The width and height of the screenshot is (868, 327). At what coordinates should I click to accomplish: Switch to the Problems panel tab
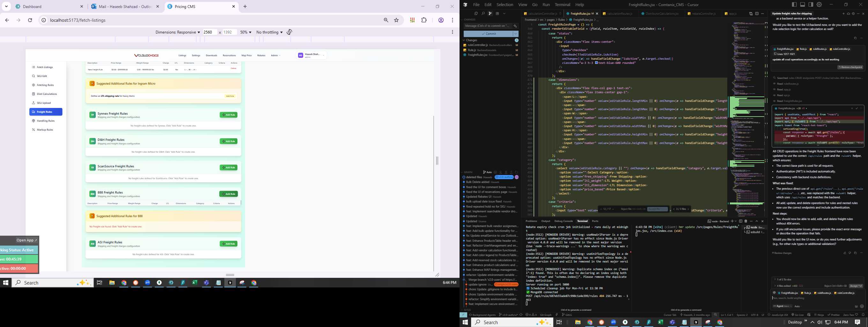point(531,221)
